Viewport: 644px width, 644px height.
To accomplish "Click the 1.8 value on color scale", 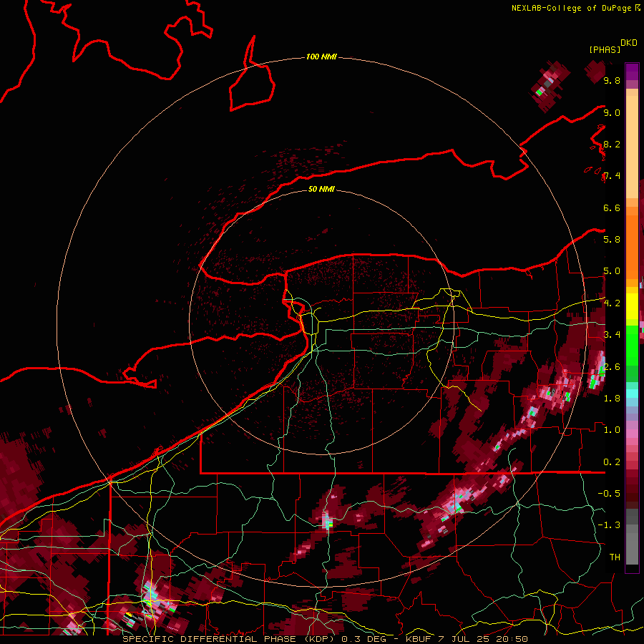I will click(x=612, y=398).
